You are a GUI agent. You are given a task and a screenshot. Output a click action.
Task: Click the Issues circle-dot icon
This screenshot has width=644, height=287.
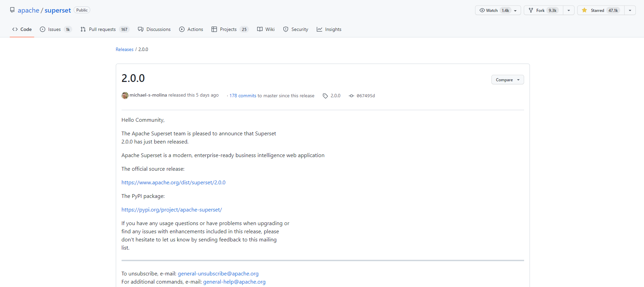point(43,29)
